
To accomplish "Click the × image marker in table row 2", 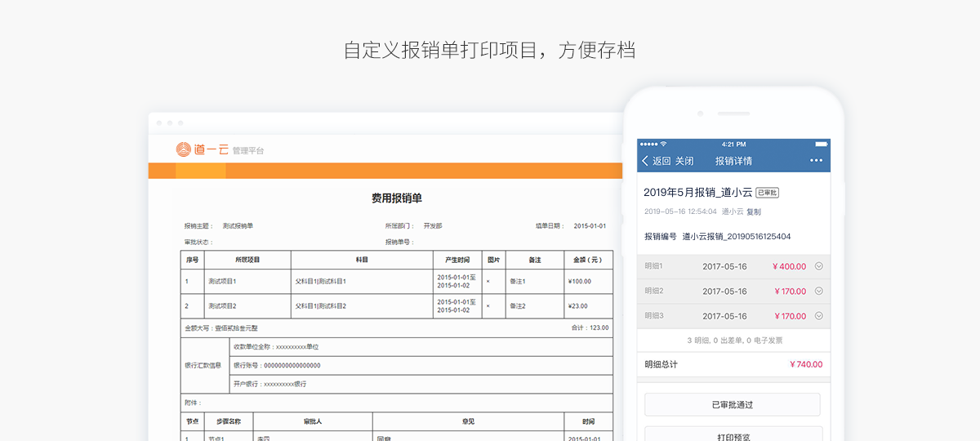I will [x=488, y=306].
